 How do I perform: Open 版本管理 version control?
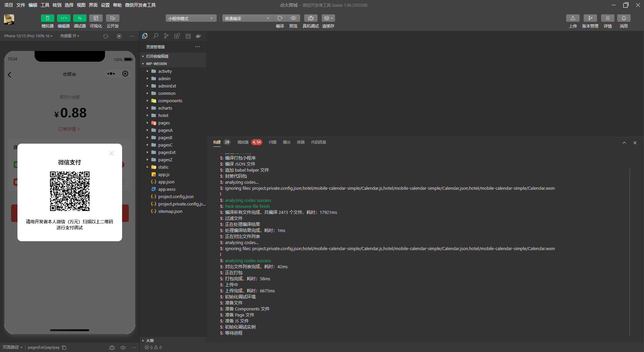point(590,18)
